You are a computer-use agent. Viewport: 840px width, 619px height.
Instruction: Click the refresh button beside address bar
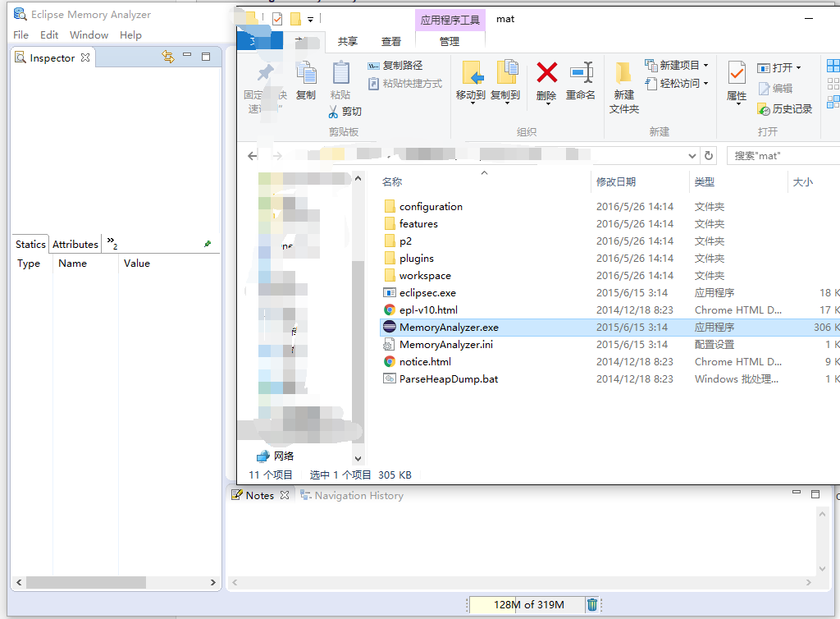point(709,155)
